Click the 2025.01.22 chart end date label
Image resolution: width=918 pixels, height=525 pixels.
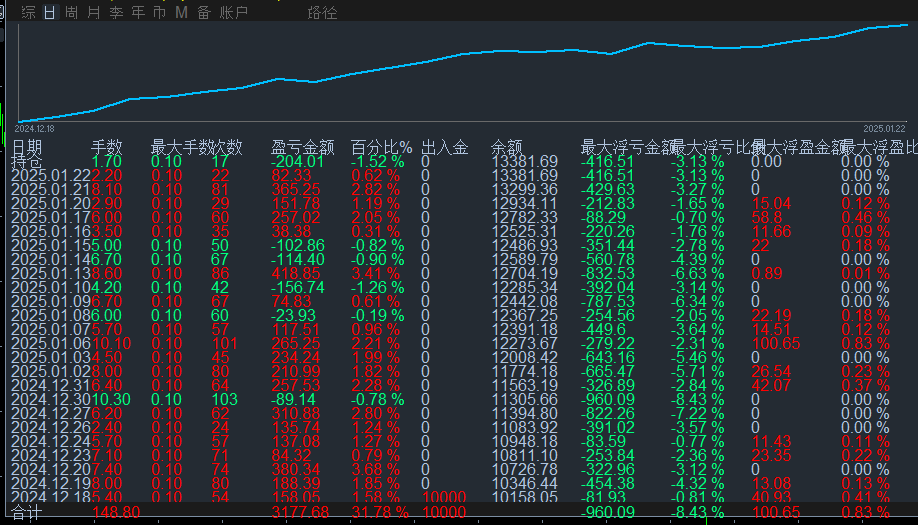(x=884, y=129)
